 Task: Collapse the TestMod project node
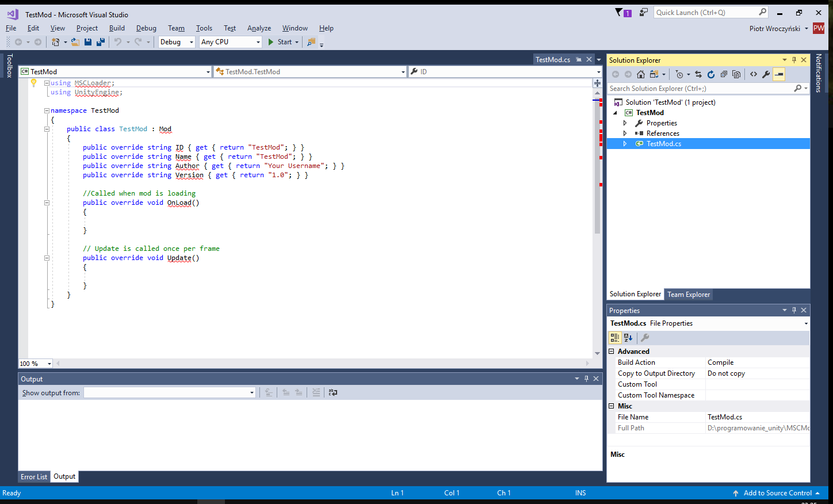pos(615,113)
